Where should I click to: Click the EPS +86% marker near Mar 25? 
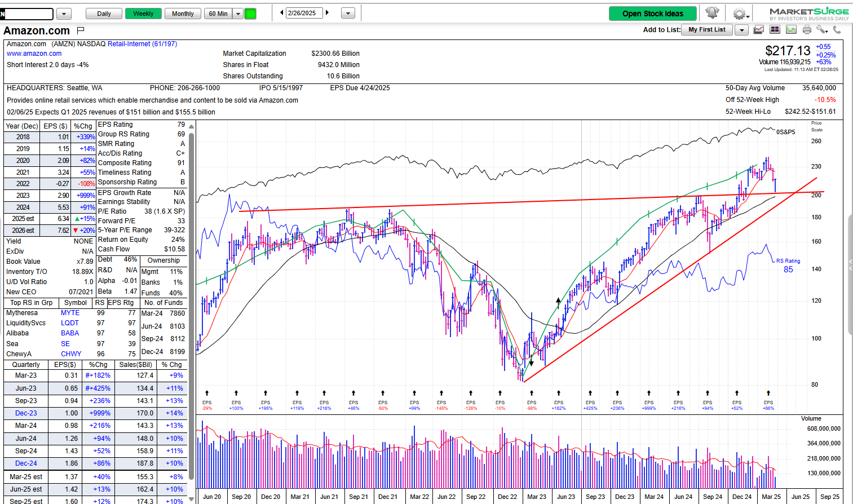point(768,405)
